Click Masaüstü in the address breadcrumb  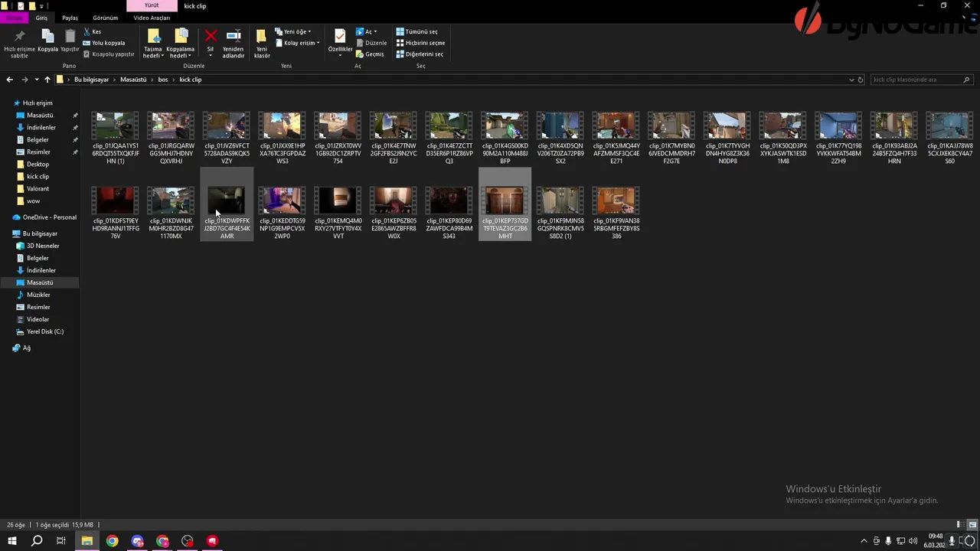[x=133, y=80]
